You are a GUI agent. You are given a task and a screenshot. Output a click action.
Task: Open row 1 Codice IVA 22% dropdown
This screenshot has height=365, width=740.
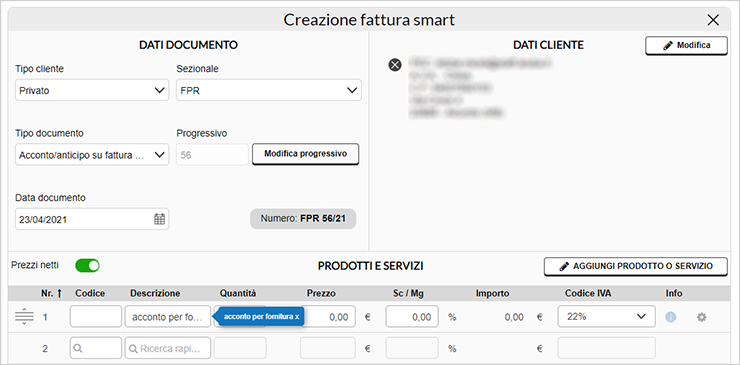[606, 316]
